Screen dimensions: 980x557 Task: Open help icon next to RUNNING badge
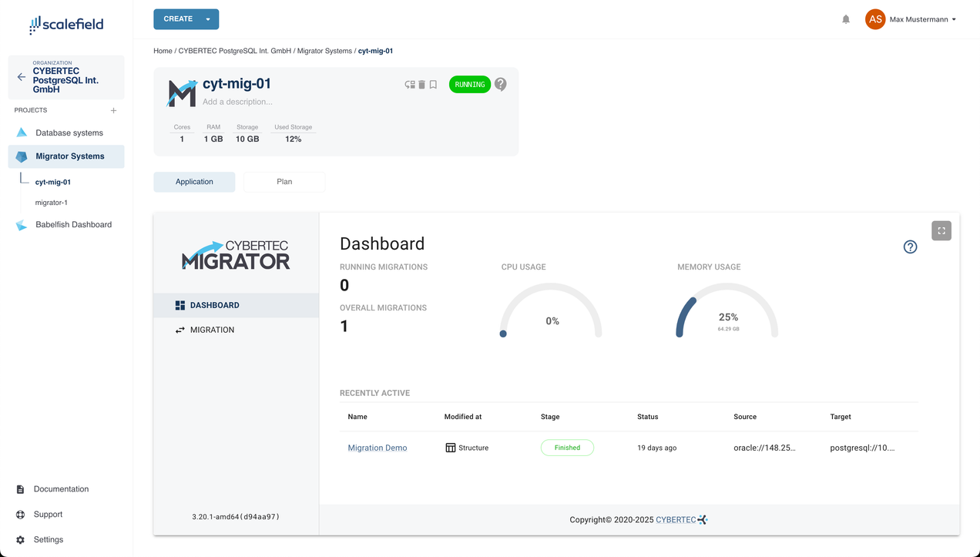tap(501, 84)
